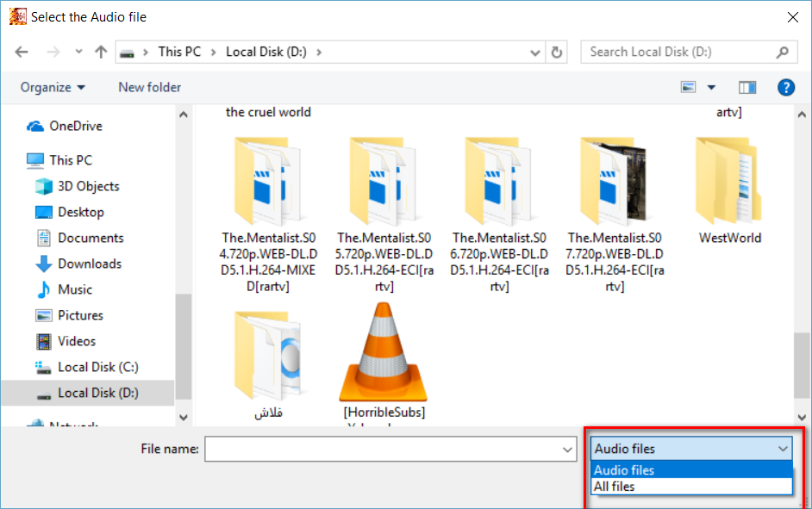
Task: Click the Up one level arrow
Action: click(x=101, y=53)
